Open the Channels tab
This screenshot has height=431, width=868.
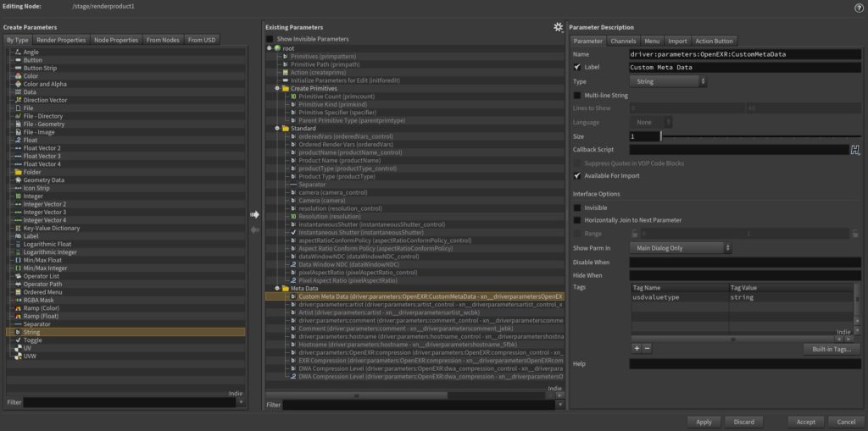(x=623, y=41)
